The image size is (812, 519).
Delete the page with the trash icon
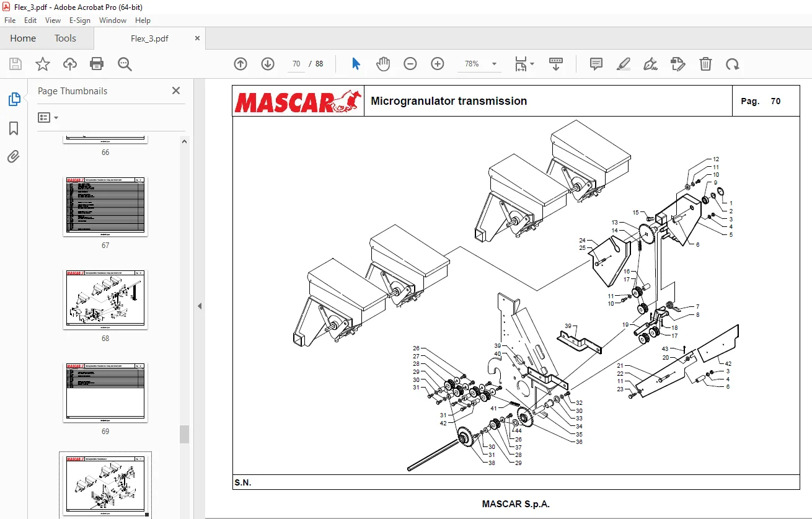tap(705, 64)
